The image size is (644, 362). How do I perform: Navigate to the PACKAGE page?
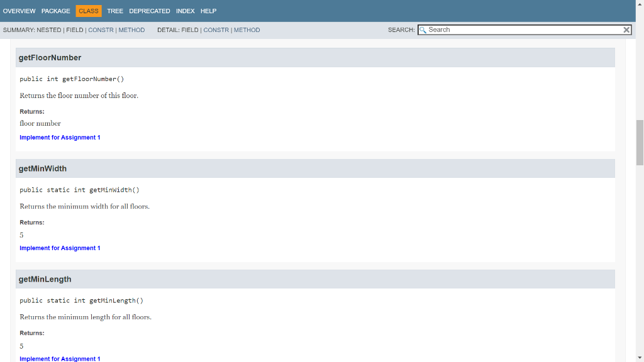point(55,11)
